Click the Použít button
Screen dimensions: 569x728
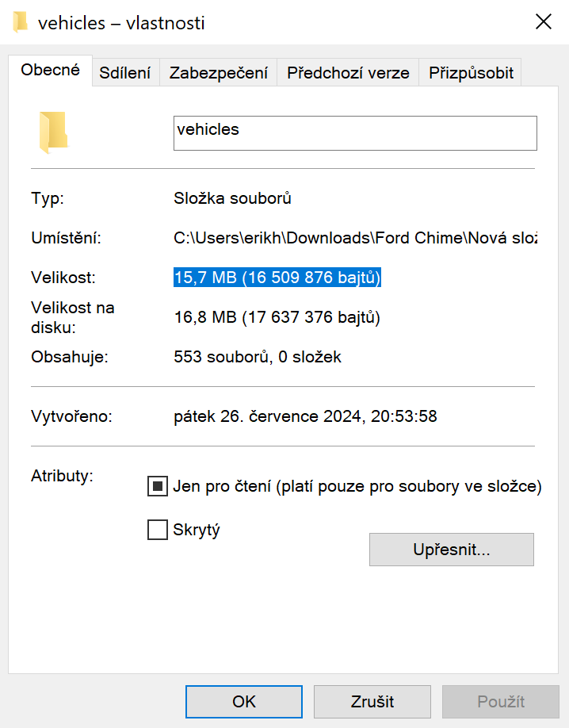(501, 702)
